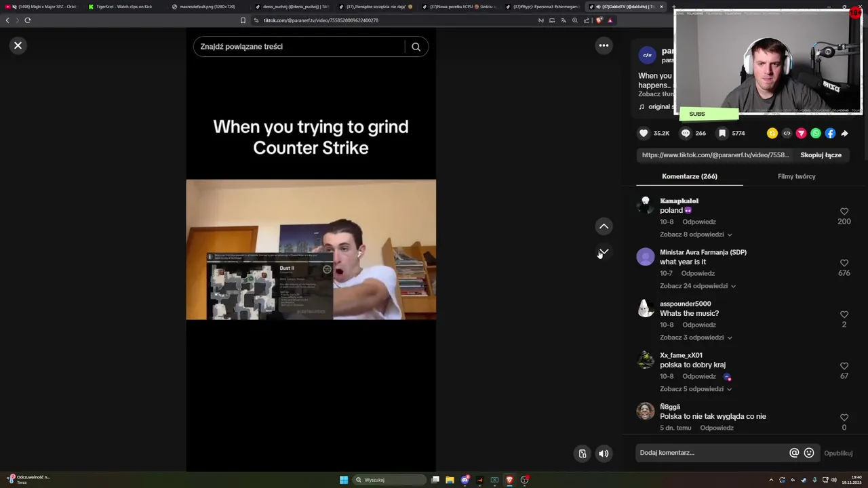Click the 'original sound' music link
This screenshot has width=868, height=488.
click(656, 106)
